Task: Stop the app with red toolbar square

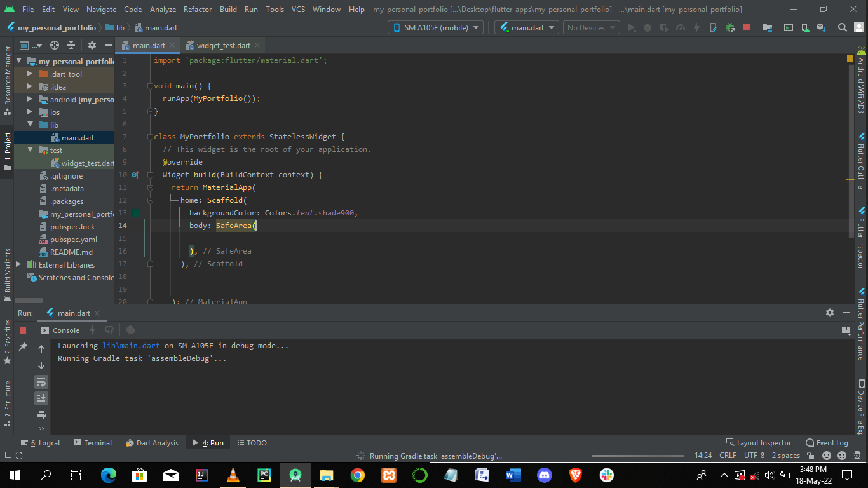Action: pyautogui.click(x=747, y=28)
